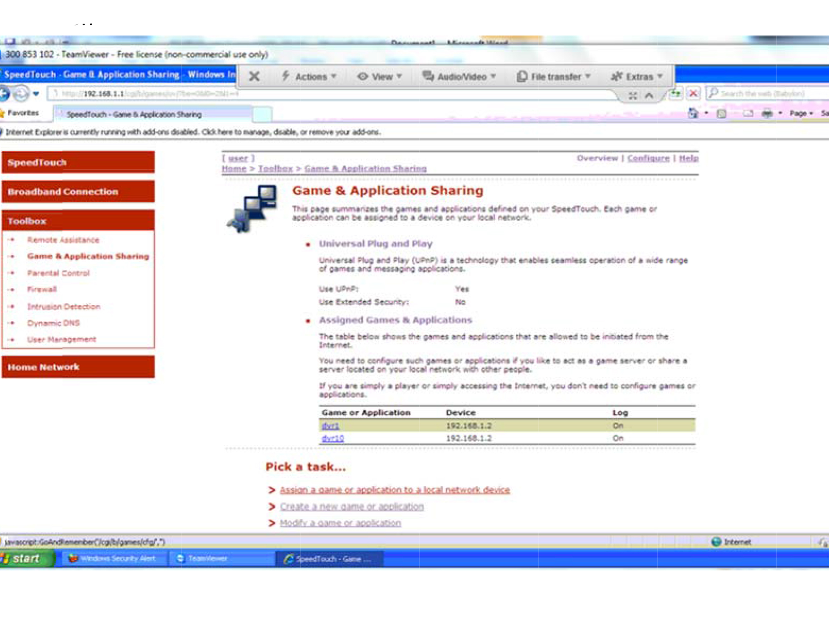Viewport: 829px width, 644px height.
Task: Open the dvr1 application link
Action: (330, 426)
